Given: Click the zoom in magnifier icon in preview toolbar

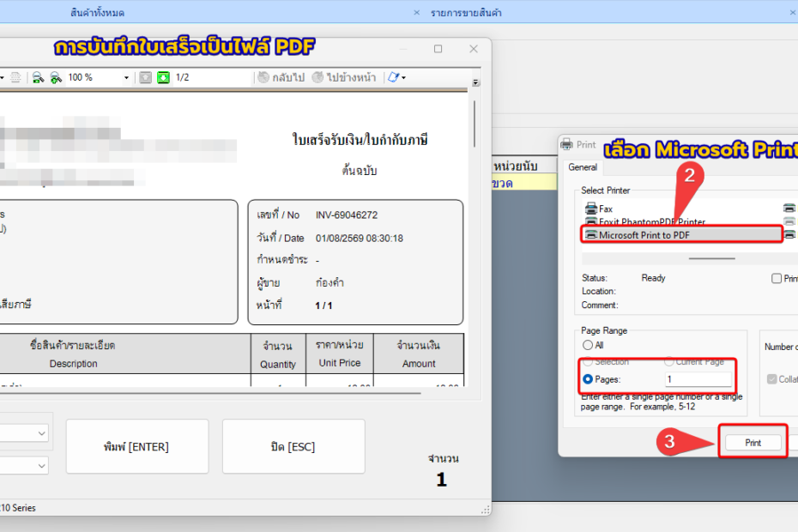Looking at the screenshot, I should coord(56,77).
